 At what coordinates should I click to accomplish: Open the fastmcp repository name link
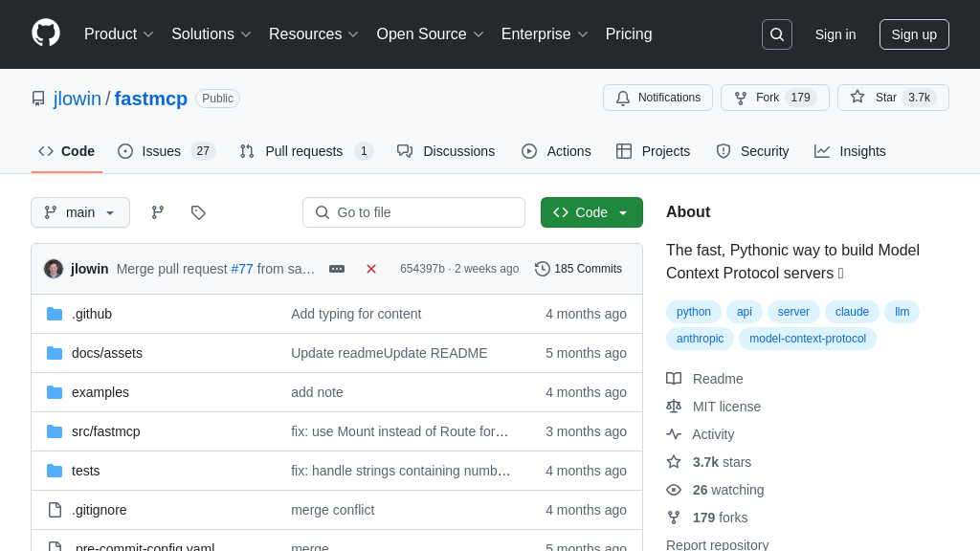click(150, 99)
